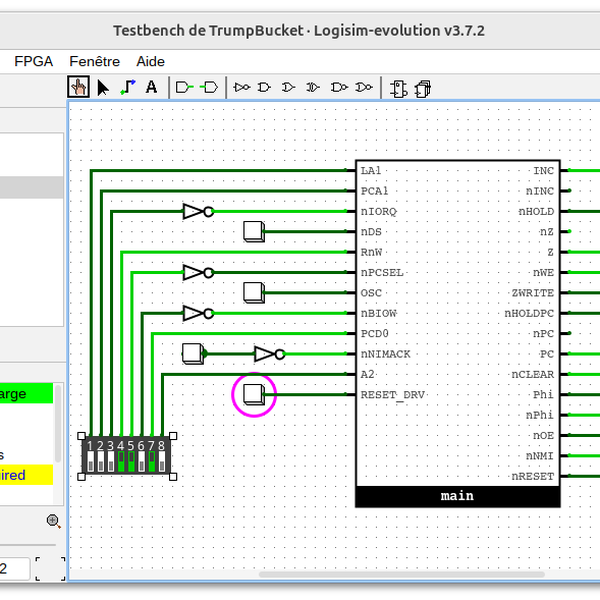Click the nCLEAR output label
This screenshot has height=600, width=600.
tap(533, 374)
